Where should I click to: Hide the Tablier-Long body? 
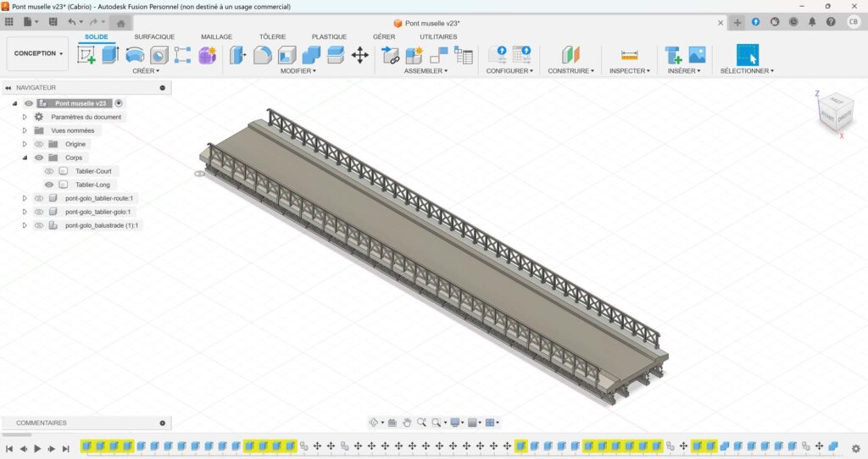[x=49, y=185]
